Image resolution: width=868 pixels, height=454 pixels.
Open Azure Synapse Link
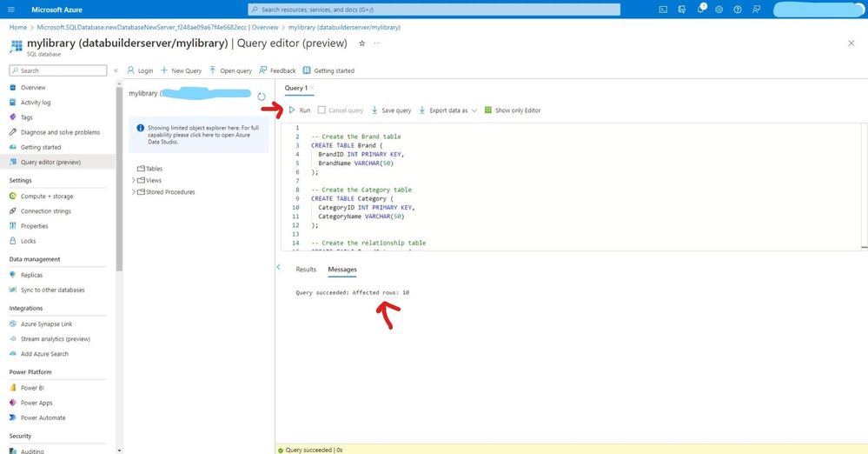pos(47,324)
